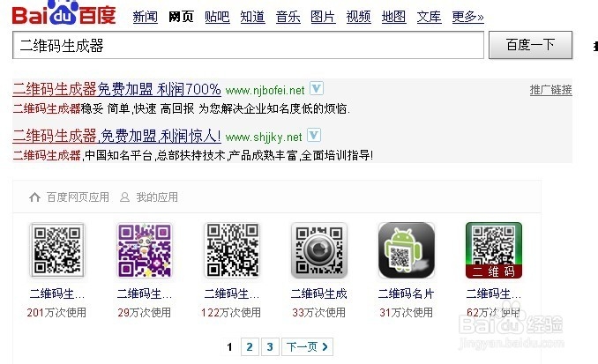The width and height of the screenshot is (598, 364).
Task: Open the QR app icon with 122万次使用
Action: point(232,250)
